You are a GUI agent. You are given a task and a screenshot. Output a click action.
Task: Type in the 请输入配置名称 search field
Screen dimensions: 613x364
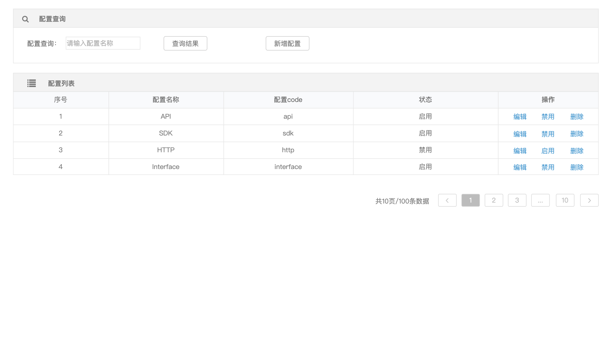click(103, 43)
